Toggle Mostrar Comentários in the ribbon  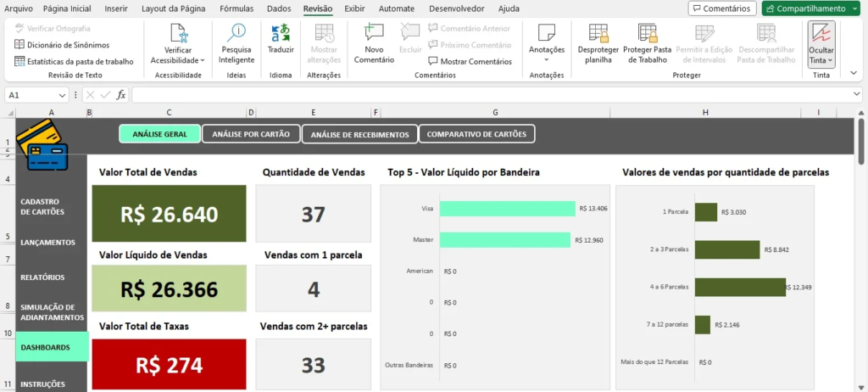pos(470,61)
